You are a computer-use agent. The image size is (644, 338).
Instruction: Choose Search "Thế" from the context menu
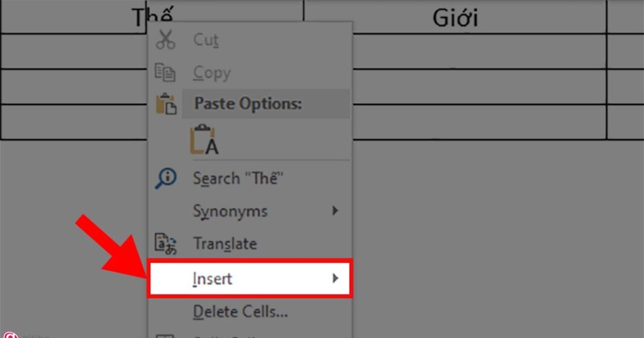point(238,179)
